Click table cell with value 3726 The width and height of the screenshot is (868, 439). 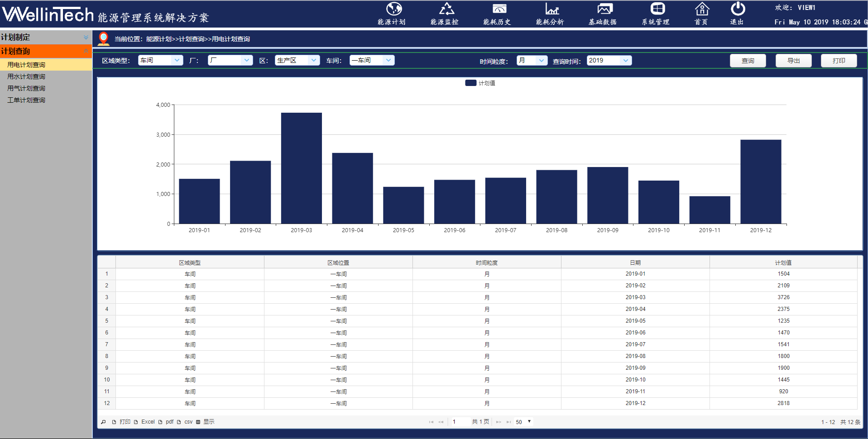pyautogui.click(x=783, y=297)
